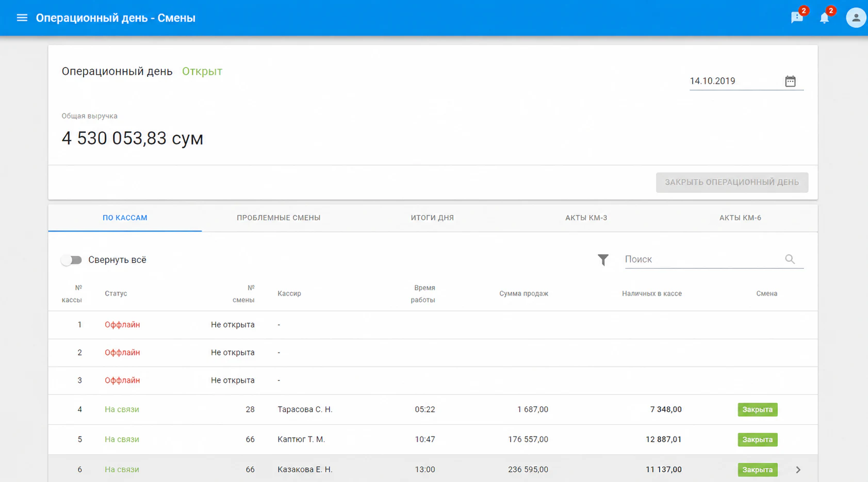Open the 'Итоги дня' tab
Screen dimensions: 868x482
[432, 218]
